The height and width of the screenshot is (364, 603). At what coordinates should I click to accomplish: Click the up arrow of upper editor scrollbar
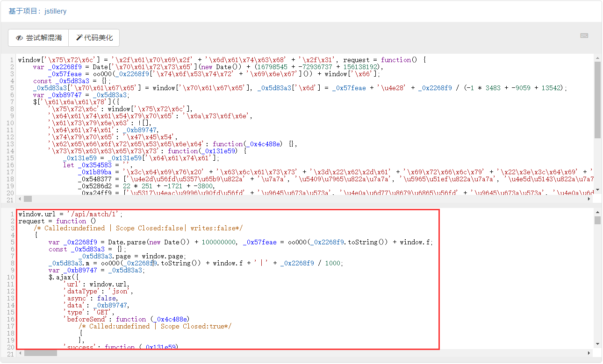pos(597,58)
